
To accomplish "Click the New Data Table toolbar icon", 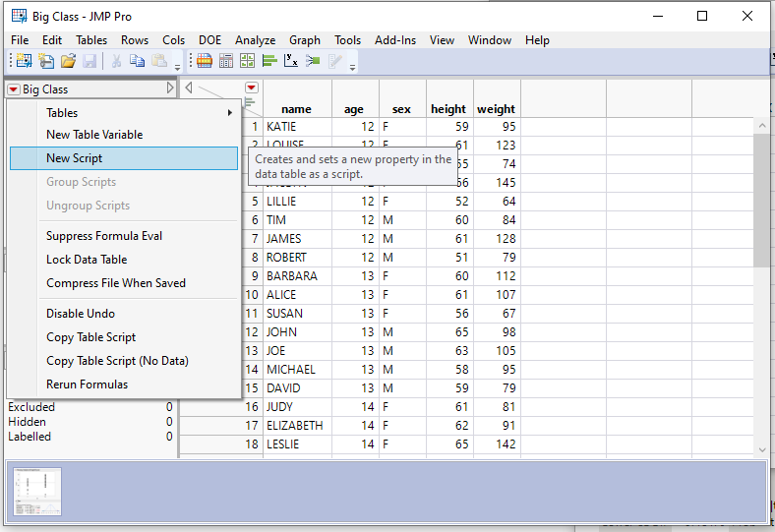I will tap(25, 61).
